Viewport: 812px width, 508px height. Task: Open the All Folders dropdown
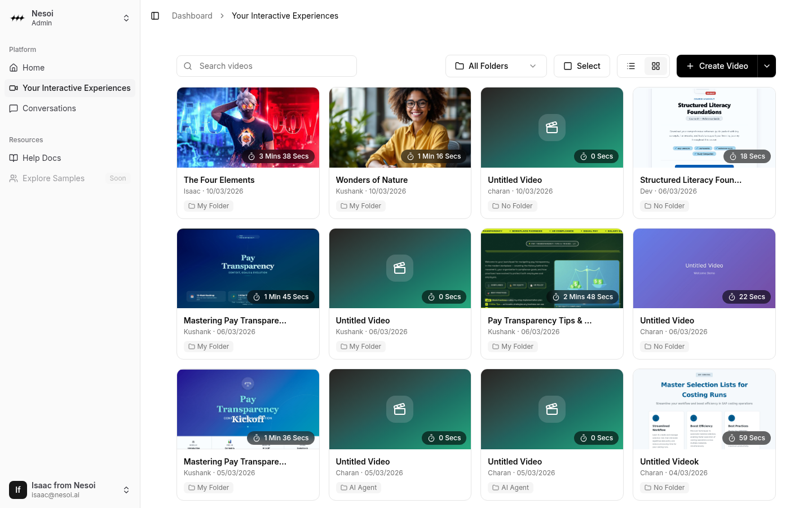pyautogui.click(x=496, y=66)
